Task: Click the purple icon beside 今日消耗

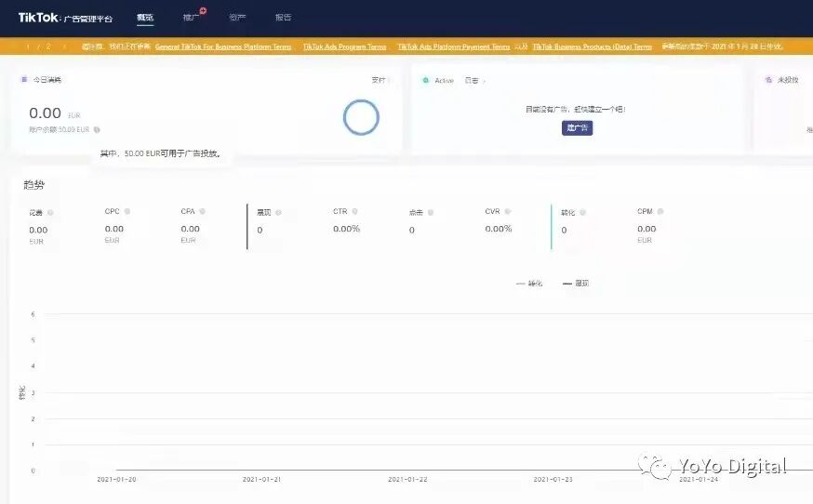Action: (x=24, y=79)
